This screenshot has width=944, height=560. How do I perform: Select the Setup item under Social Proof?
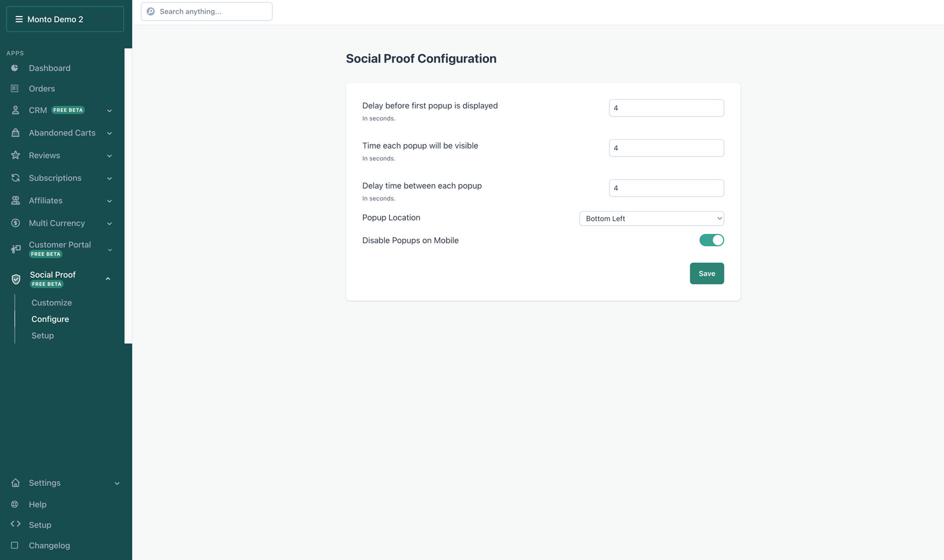[42, 335]
